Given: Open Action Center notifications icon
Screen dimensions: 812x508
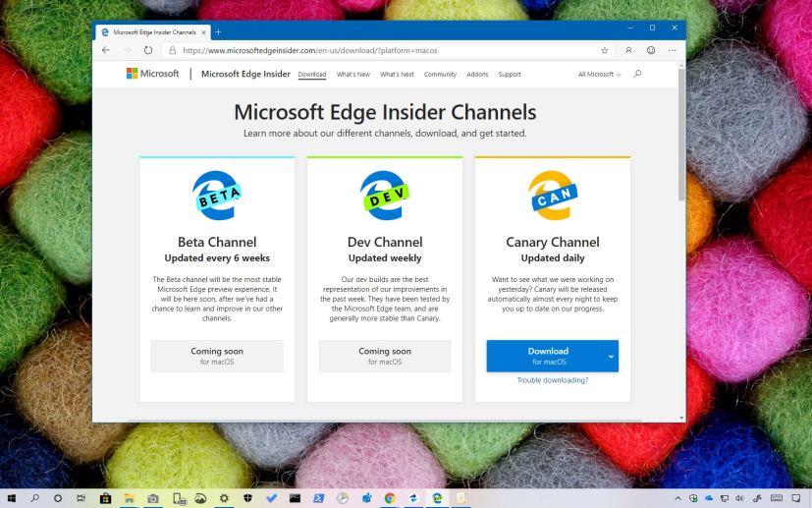Looking at the screenshot, I should pos(796,499).
